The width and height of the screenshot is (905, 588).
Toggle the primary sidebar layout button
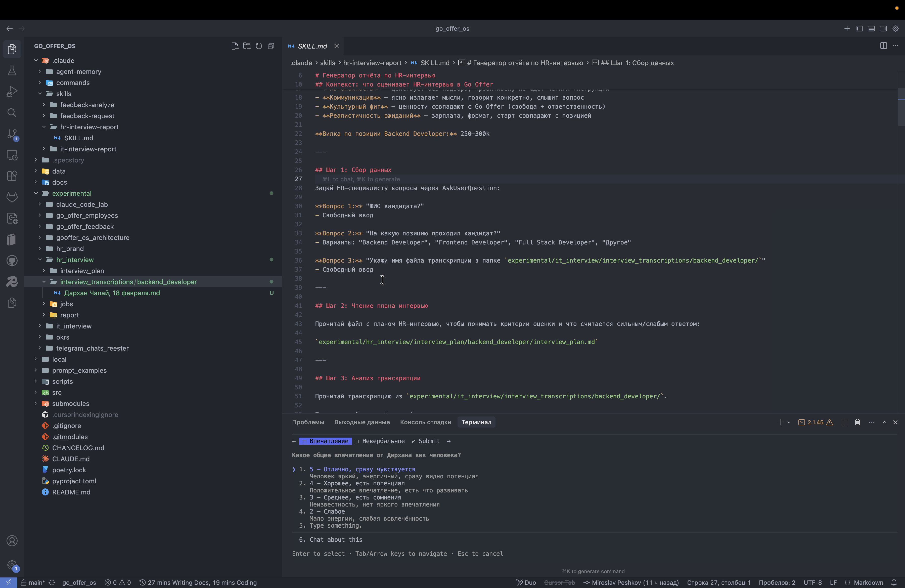[859, 28]
